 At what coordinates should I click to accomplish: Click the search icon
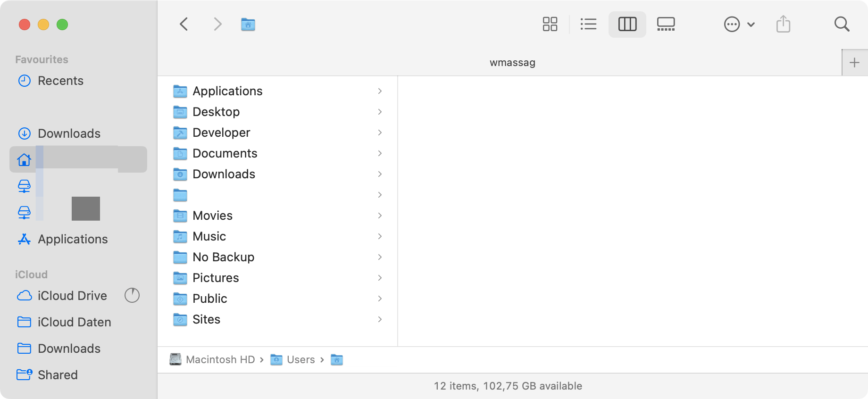pos(842,24)
